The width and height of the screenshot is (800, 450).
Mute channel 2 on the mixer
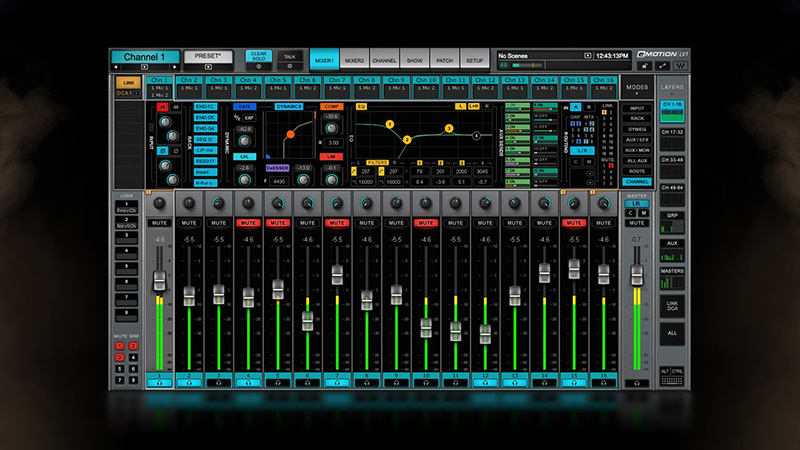(x=189, y=223)
